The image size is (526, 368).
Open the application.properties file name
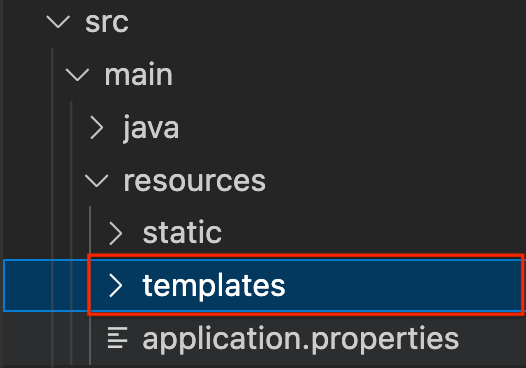click(x=301, y=339)
